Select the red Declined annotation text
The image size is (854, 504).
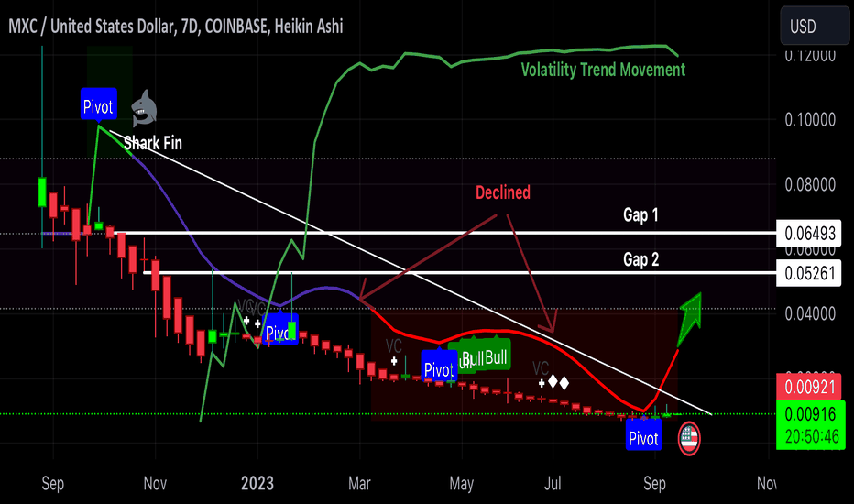pyautogui.click(x=503, y=192)
